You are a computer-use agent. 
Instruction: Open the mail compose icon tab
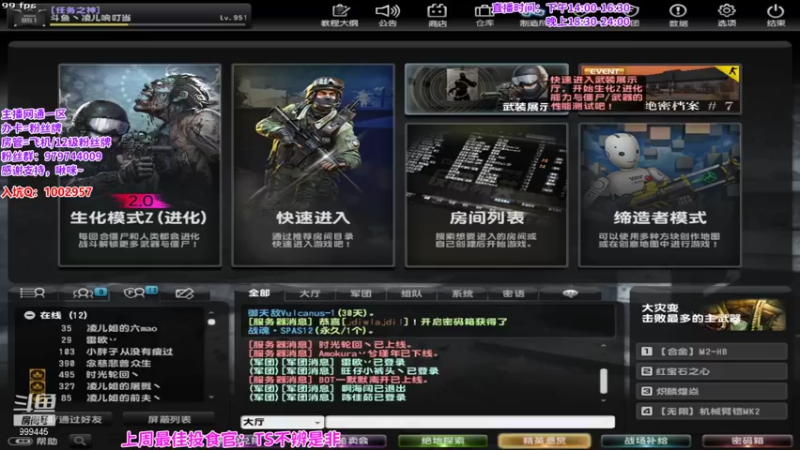184,293
